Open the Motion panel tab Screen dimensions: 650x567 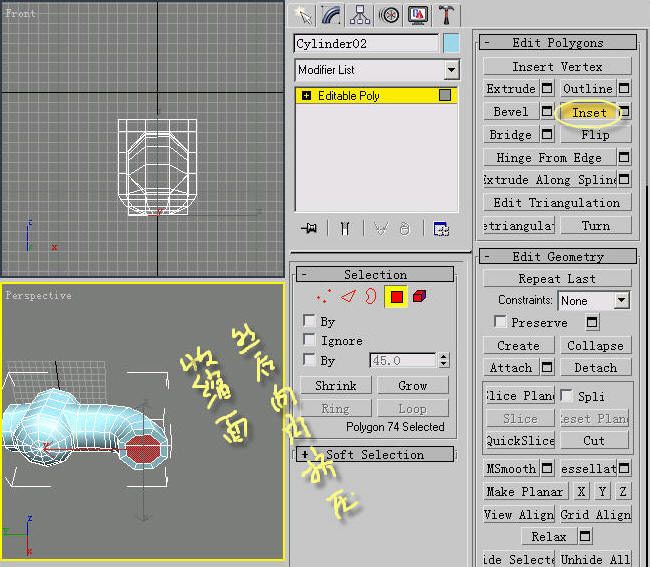(389, 15)
